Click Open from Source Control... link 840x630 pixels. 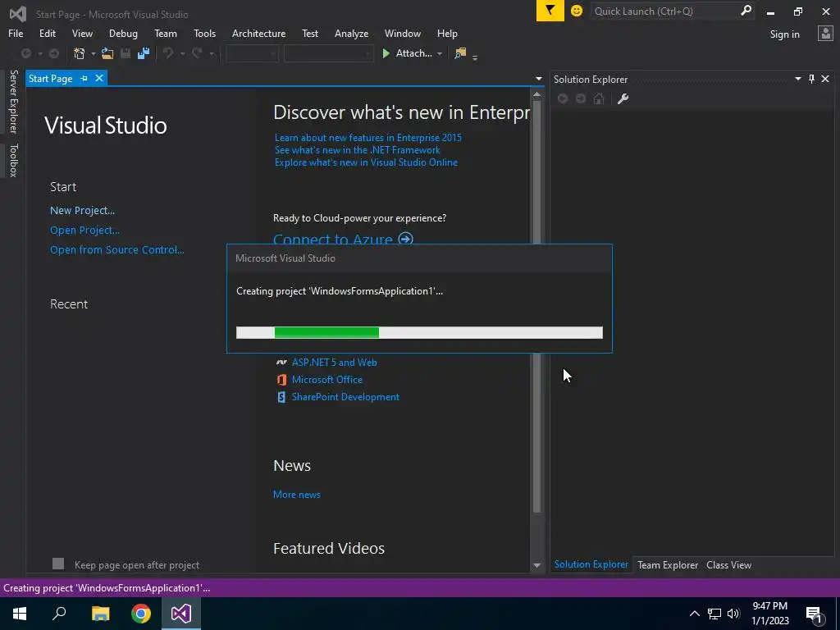coord(116,249)
